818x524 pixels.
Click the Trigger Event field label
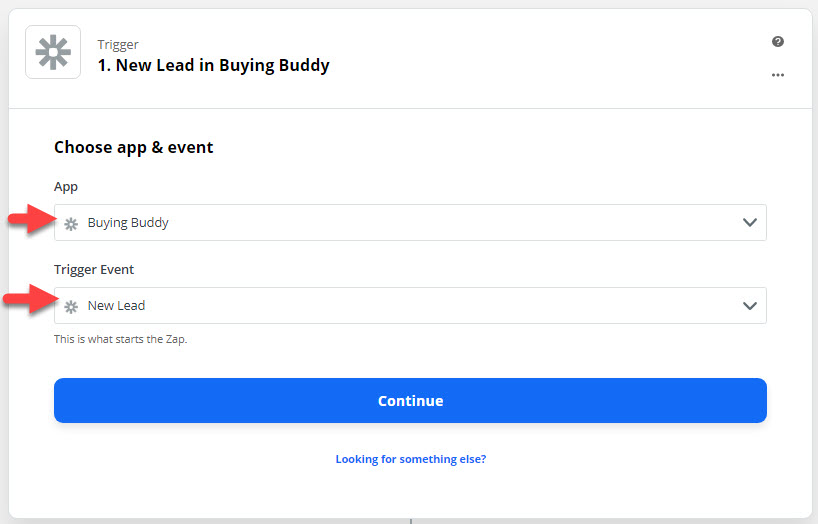point(94,270)
